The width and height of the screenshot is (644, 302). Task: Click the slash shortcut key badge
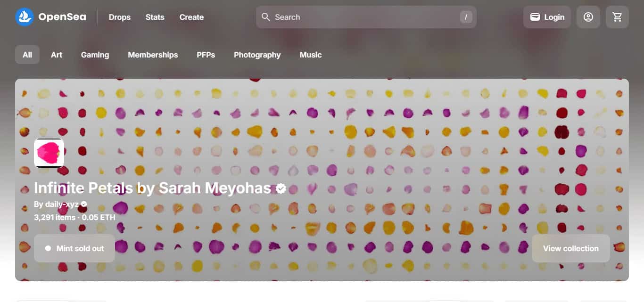[466, 17]
